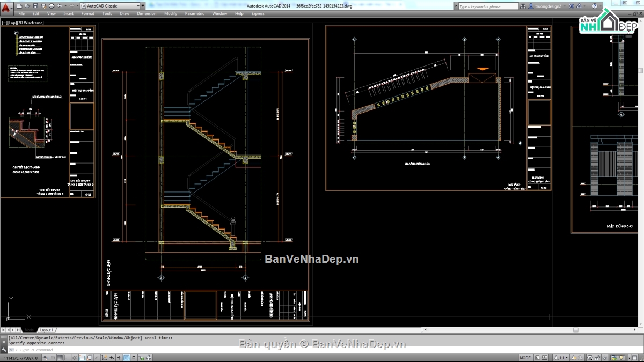Viewport: 644px width, 362px height.
Task: Click the Open file icon
Action: pos(27,6)
